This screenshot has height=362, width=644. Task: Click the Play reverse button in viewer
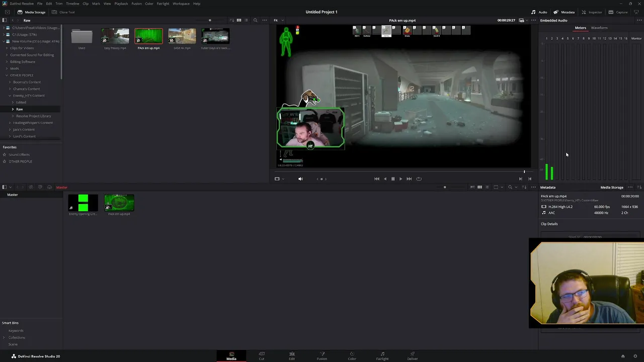pos(385,178)
